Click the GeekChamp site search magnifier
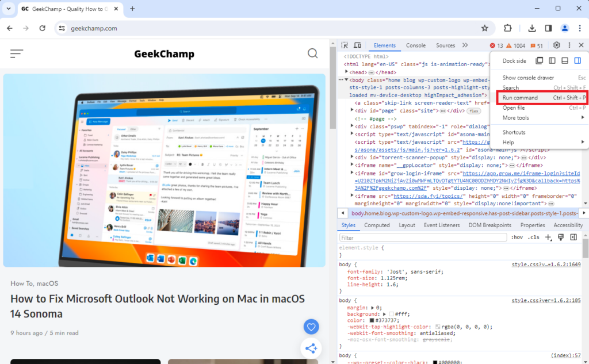The width and height of the screenshot is (589, 364). click(x=312, y=53)
